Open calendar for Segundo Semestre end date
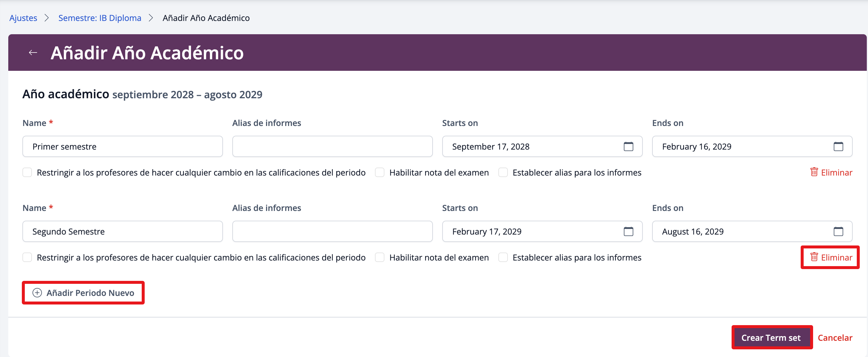The image size is (868, 357). (838, 231)
